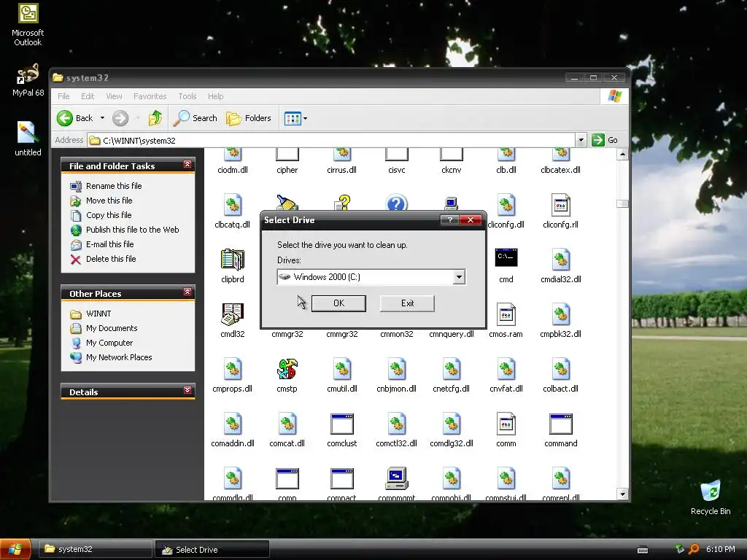This screenshot has width=747, height=560.
Task: Select the cmos.ram file icon
Action: tap(506, 315)
